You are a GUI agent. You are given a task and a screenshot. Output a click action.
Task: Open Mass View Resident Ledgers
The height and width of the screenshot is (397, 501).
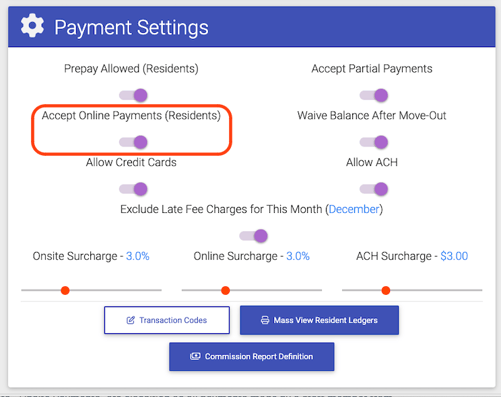click(319, 320)
